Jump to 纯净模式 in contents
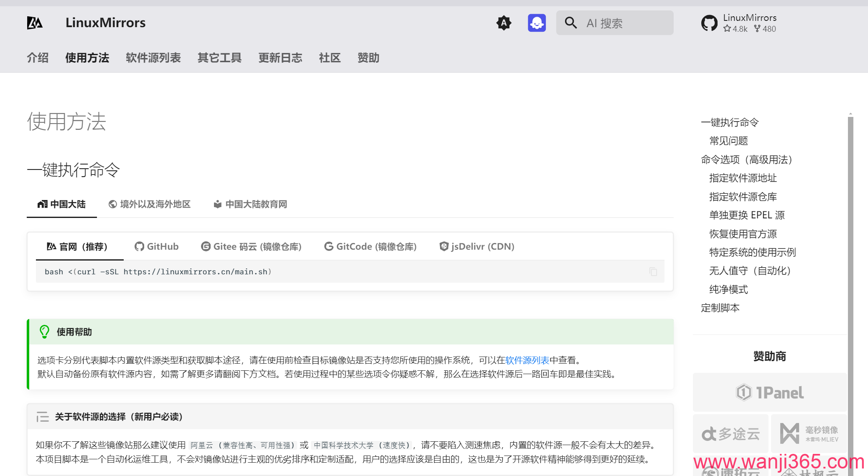This screenshot has height=476, width=868. coord(728,289)
